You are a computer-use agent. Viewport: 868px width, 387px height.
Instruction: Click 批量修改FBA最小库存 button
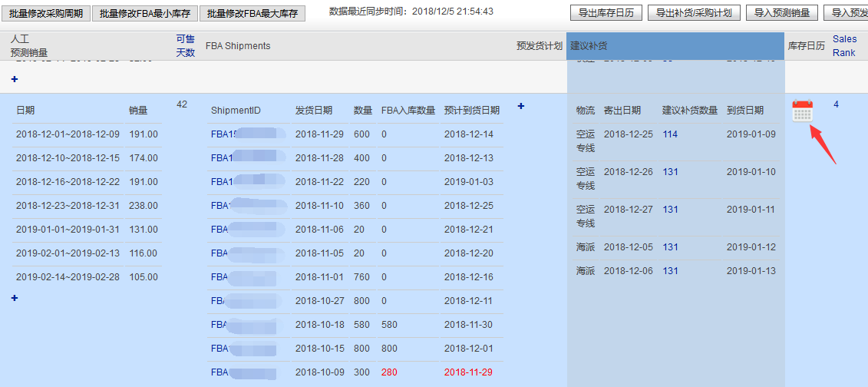click(x=144, y=13)
